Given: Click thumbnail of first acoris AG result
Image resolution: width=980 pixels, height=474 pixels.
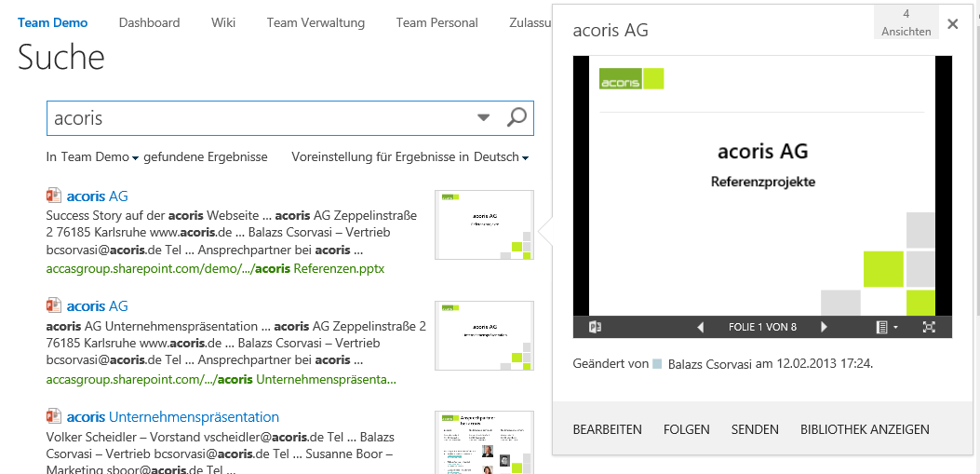Looking at the screenshot, I should [484, 225].
